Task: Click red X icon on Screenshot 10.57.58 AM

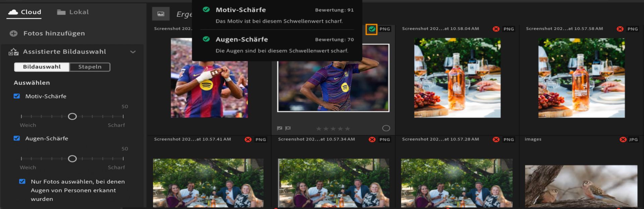Action: pos(620,29)
